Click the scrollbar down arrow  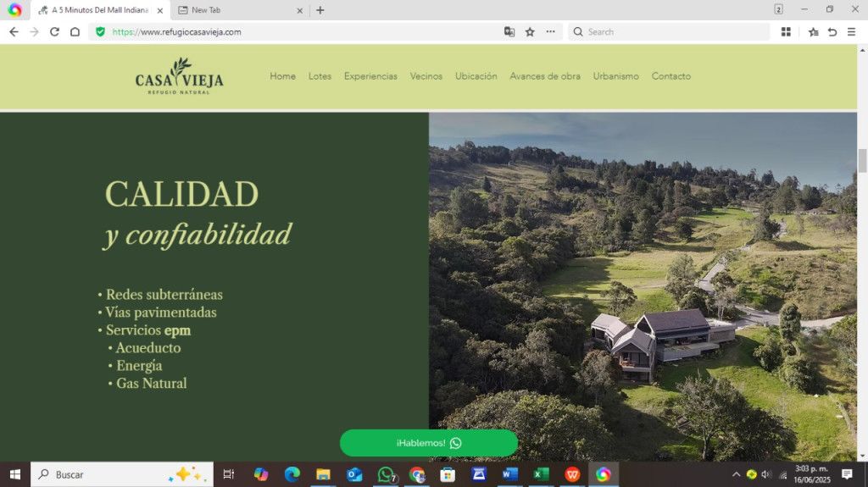point(862,456)
